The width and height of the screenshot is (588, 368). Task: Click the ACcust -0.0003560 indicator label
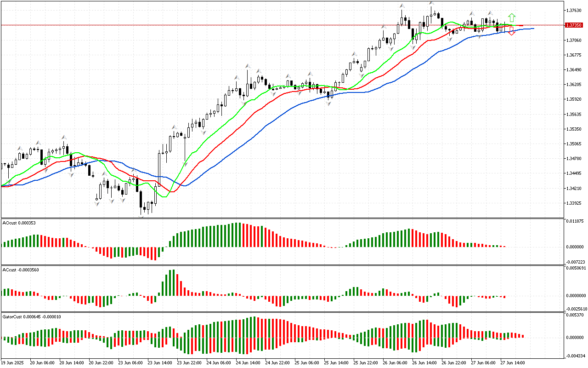21,270
